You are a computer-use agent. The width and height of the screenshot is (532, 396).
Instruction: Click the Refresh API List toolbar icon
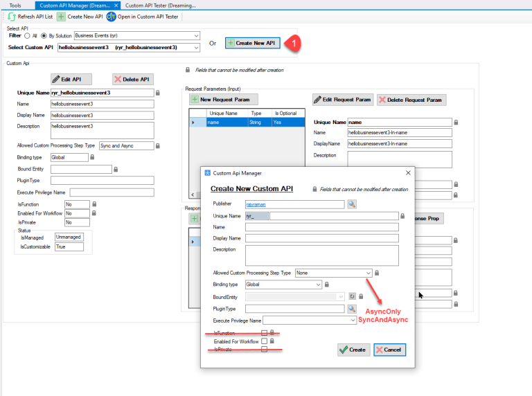(x=12, y=17)
